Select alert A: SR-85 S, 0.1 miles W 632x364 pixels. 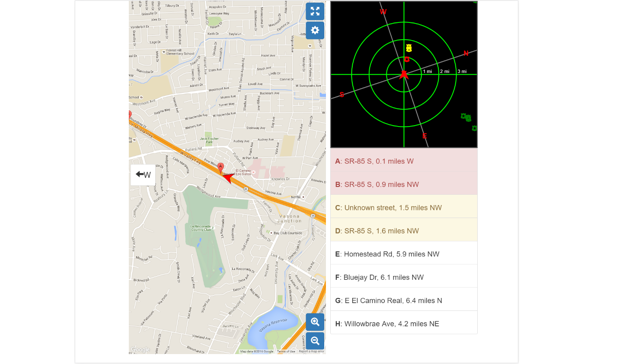pyautogui.click(x=404, y=161)
